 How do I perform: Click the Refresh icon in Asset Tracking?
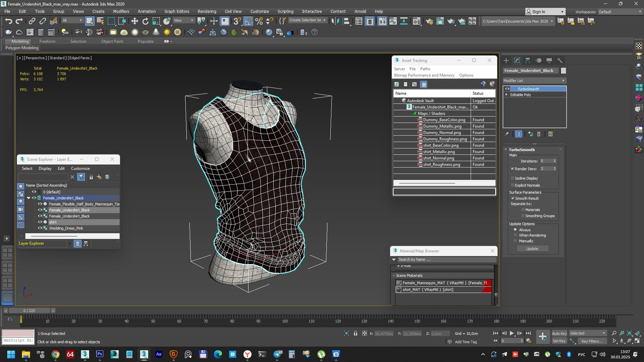pyautogui.click(x=396, y=84)
